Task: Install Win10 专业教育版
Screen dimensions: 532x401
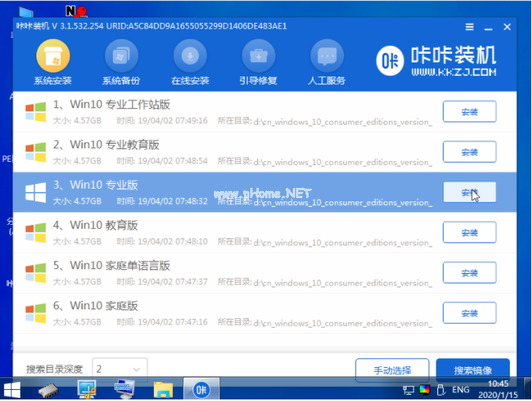Action: pos(469,152)
